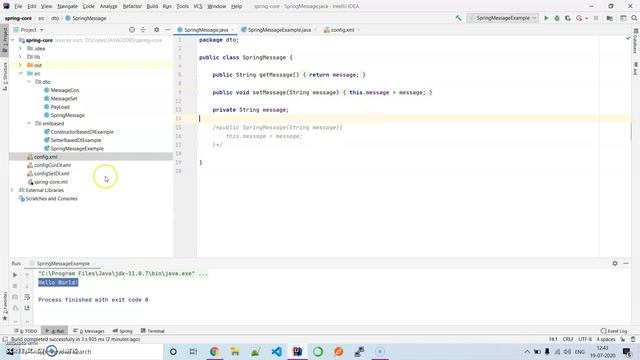Toggle the Terminal tool window button
The image size is (640, 360).
(x=153, y=331)
